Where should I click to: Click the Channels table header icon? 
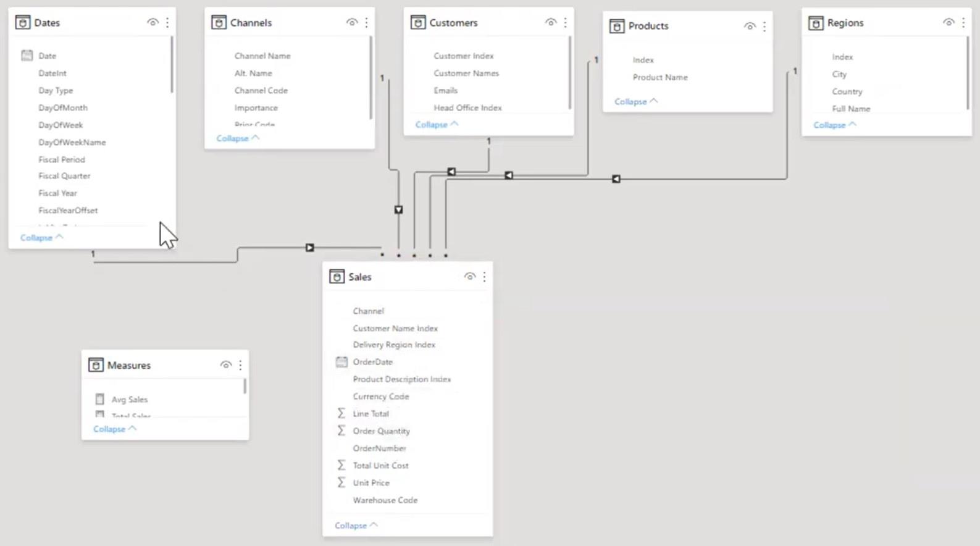(x=219, y=23)
